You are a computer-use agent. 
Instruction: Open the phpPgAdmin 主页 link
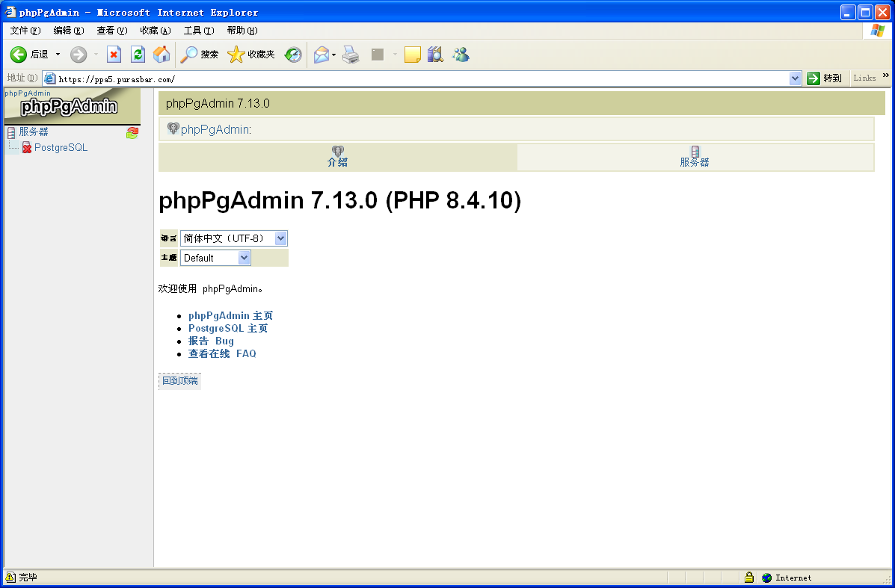point(230,315)
